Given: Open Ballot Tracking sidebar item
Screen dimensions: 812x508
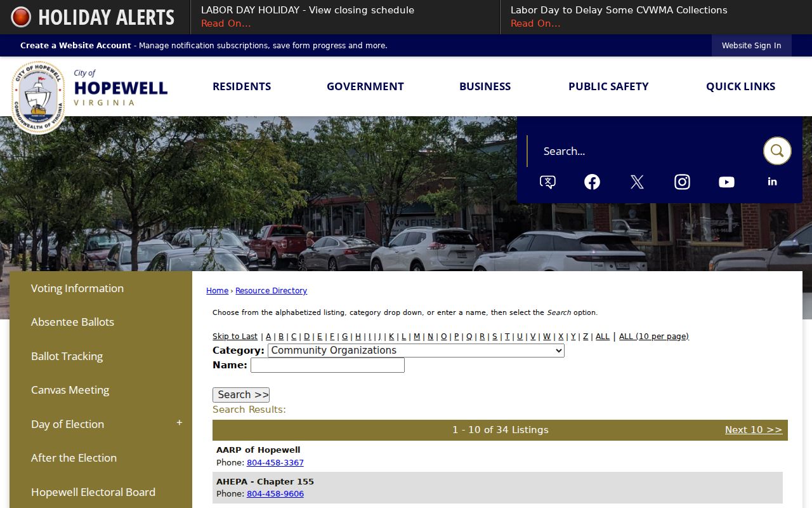Looking at the screenshot, I should tap(101, 356).
